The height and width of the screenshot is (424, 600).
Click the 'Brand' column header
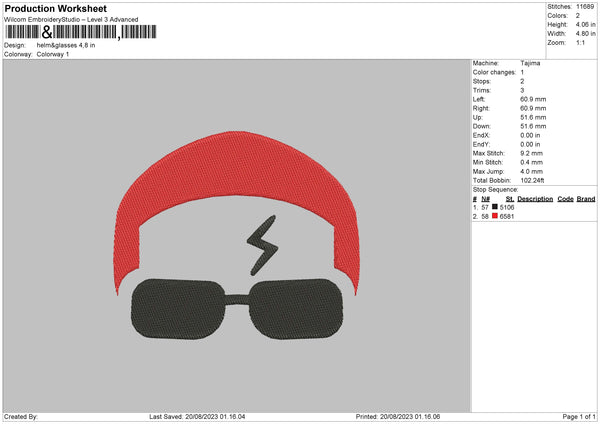[586, 199]
